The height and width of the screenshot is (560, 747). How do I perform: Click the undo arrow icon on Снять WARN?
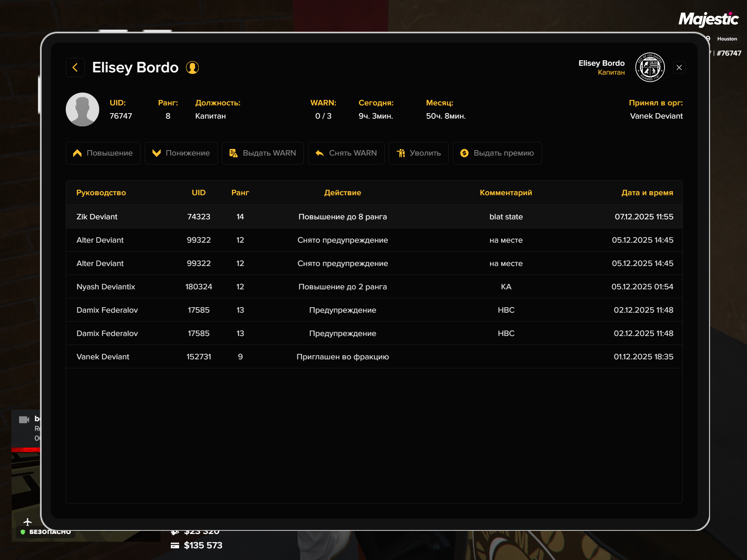pyautogui.click(x=319, y=153)
